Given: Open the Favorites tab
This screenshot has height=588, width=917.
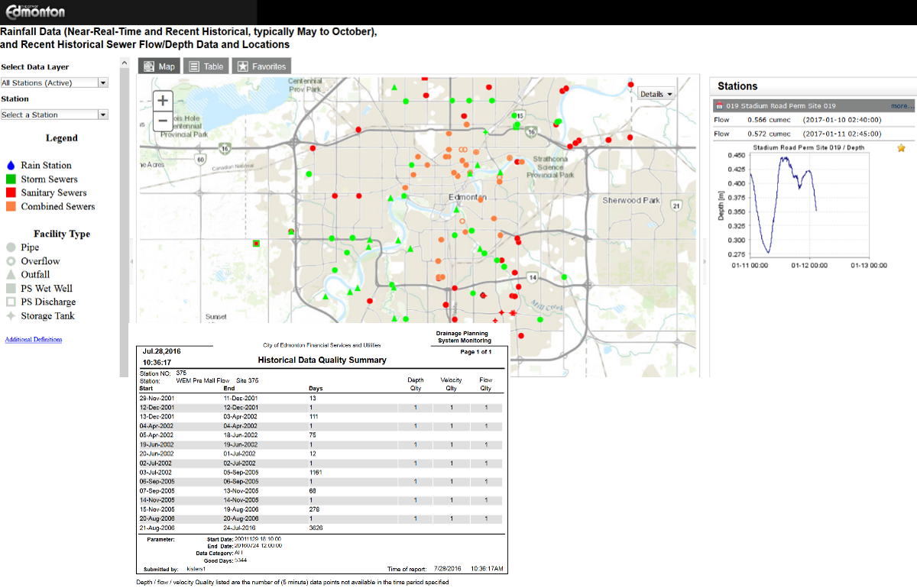Looking at the screenshot, I should 261,66.
